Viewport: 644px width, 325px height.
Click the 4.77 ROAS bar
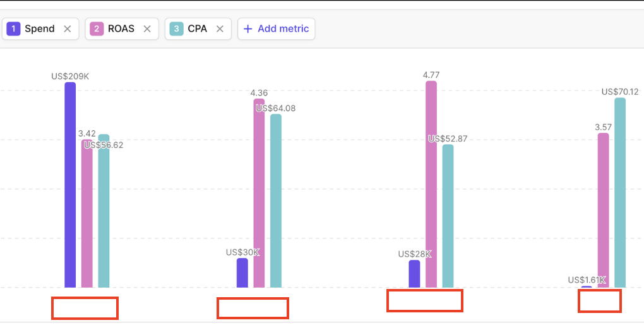431,184
